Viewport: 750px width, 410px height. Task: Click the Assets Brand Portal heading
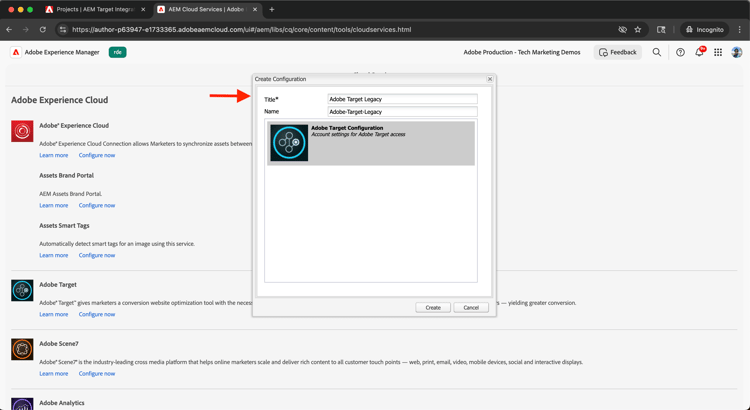tap(66, 176)
